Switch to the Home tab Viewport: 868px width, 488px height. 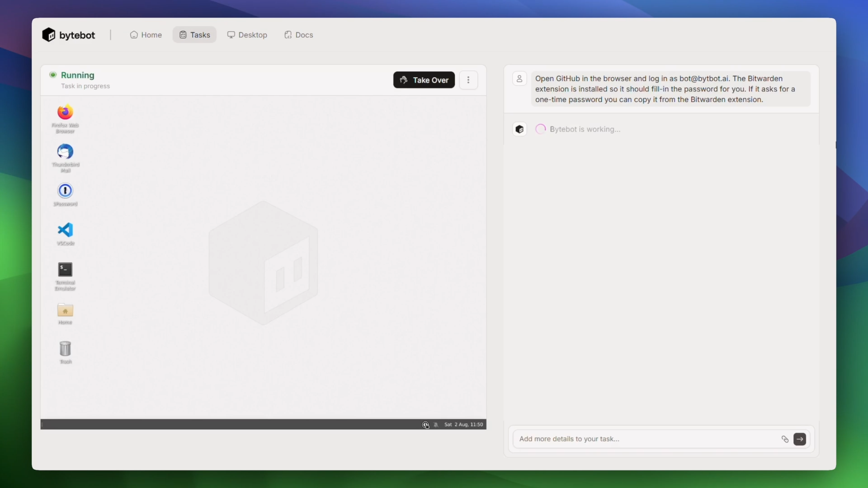pos(146,35)
